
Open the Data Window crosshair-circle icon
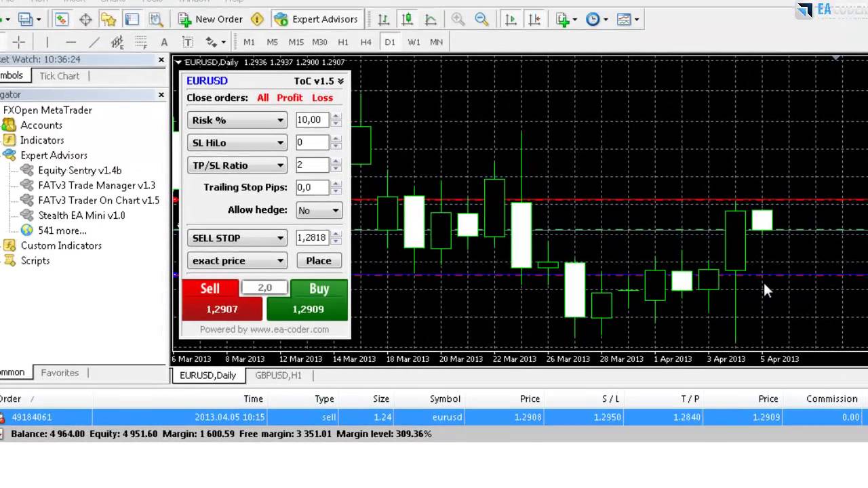pyautogui.click(x=85, y=20)
